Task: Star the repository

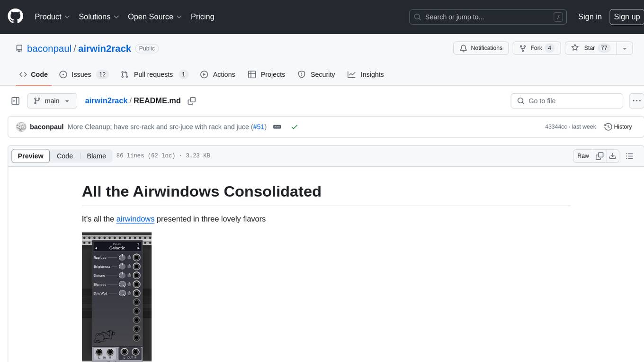Action: tap(590, 48)
